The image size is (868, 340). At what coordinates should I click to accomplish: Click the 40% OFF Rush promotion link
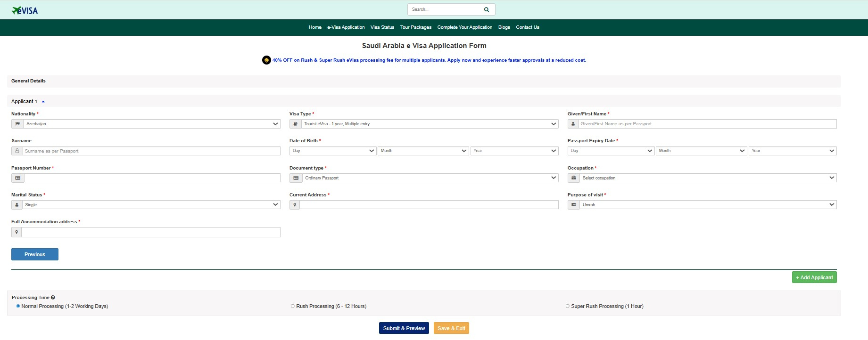point(429,60)
